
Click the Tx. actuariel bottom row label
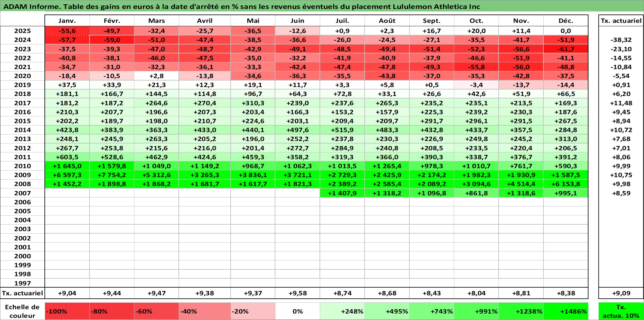[23, 293]
